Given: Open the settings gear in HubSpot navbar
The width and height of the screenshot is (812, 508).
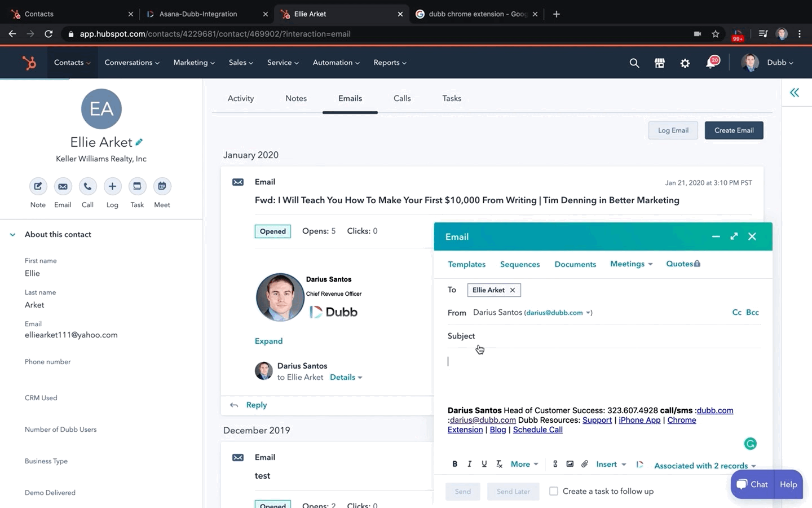Looking at the screenshot, I should 685,63.
